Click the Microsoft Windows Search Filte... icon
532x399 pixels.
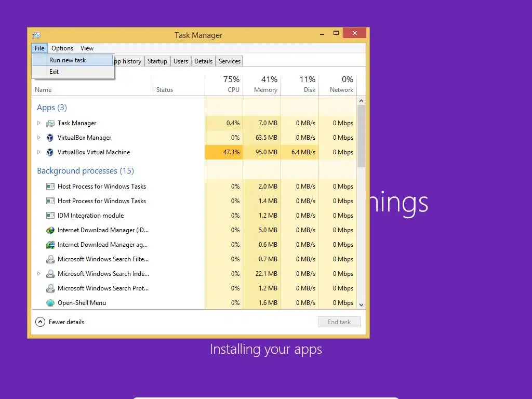tap(50, 259)
